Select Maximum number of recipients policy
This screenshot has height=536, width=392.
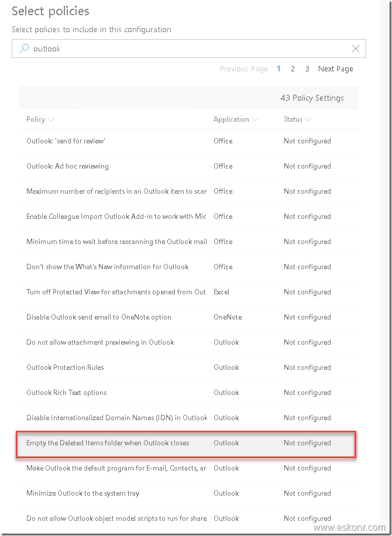(x=188, y=191)
